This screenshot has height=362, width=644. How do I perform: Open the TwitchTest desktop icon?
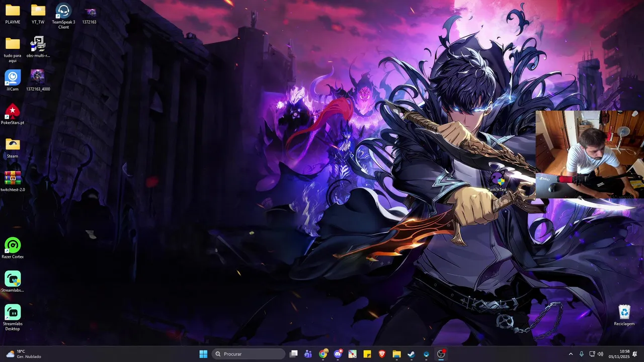click(x=497, y=182)
